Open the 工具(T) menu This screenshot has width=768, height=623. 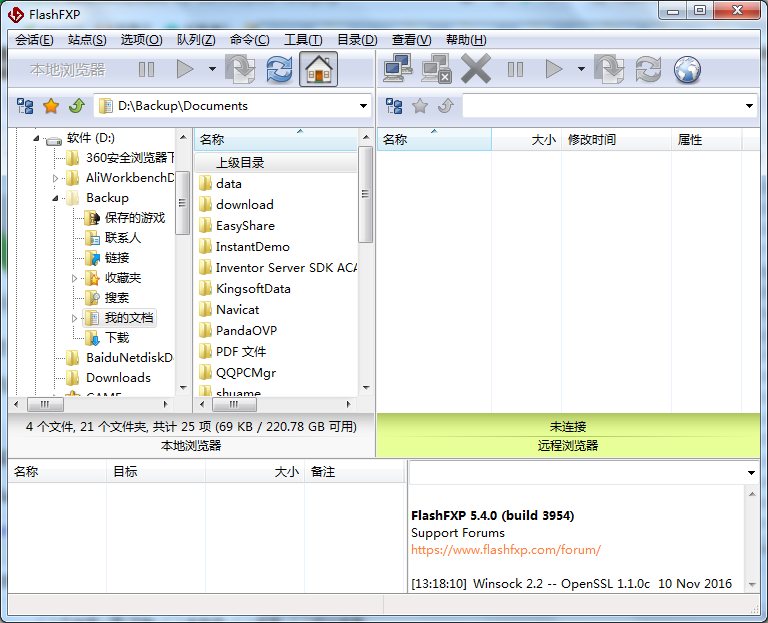pos(303,40)
